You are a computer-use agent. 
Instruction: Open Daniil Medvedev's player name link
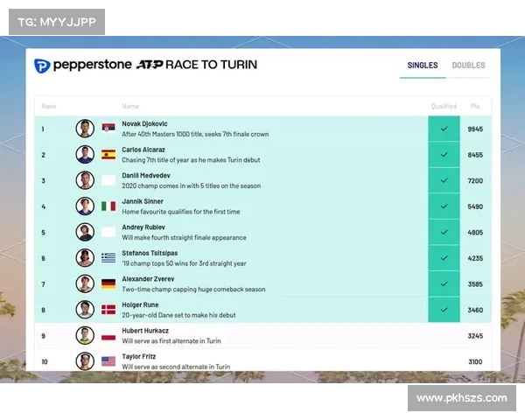pyautogui.click(x=144, y=176)
